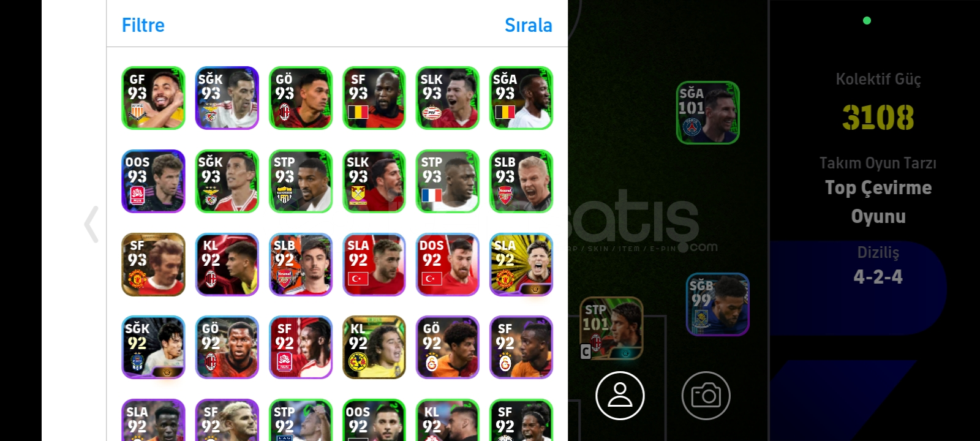
Task: Select the 101 SĞA PSG player card
Action: coord(707,113)
